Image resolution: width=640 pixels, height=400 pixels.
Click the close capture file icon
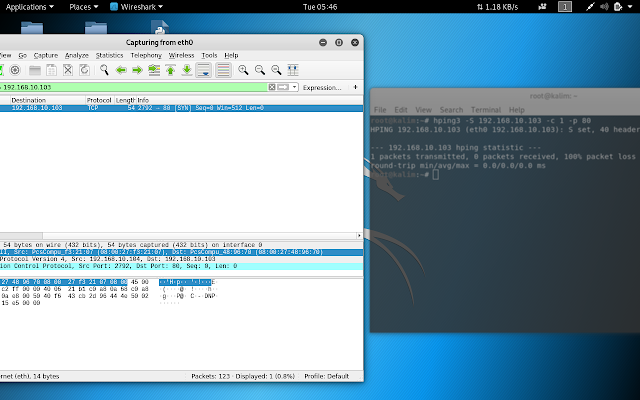click(68, 70)
